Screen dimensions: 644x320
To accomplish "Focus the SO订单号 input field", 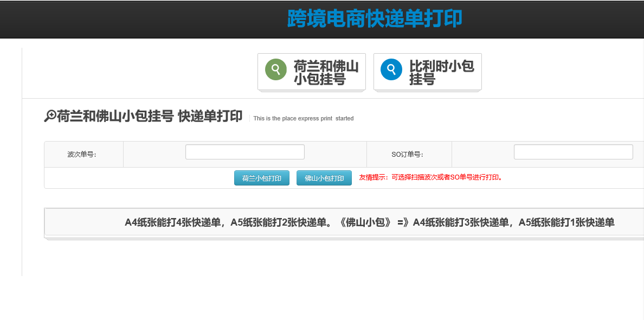I will point(573,152).
